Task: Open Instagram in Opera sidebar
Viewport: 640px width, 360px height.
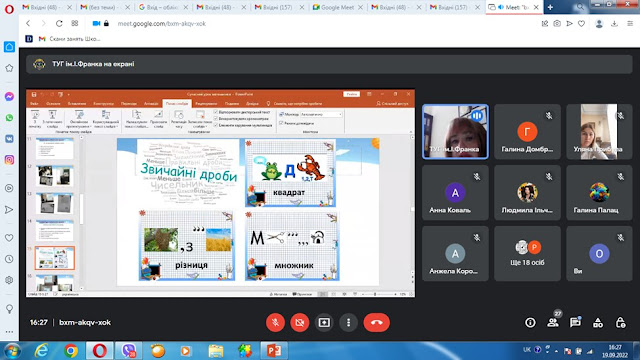Action: [x=9, y=160]
